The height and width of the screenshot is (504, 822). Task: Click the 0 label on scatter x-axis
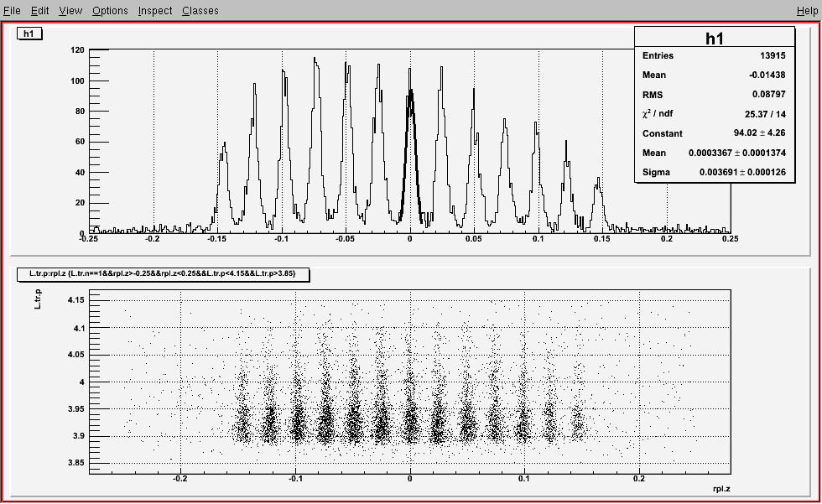pyautogui.click(x=410, y=479)
